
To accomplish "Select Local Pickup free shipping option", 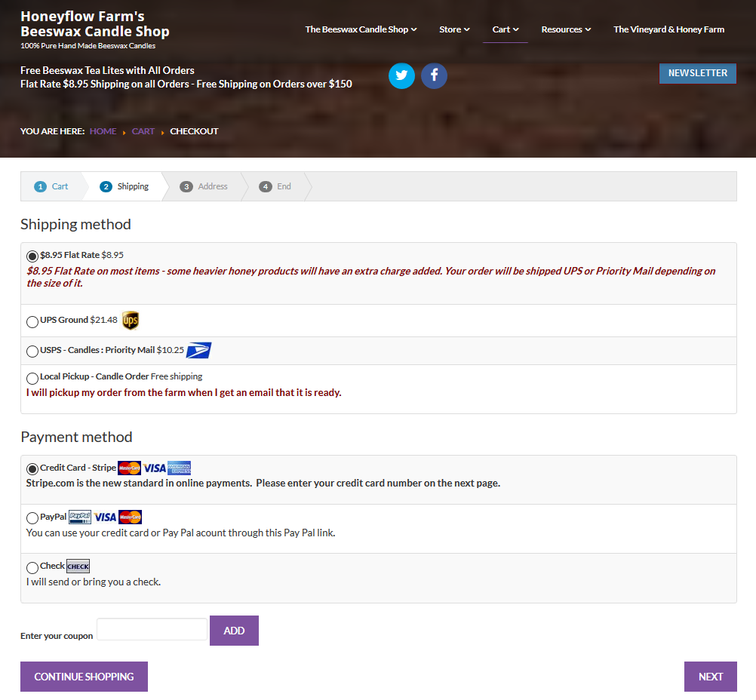I will (32, 378).
